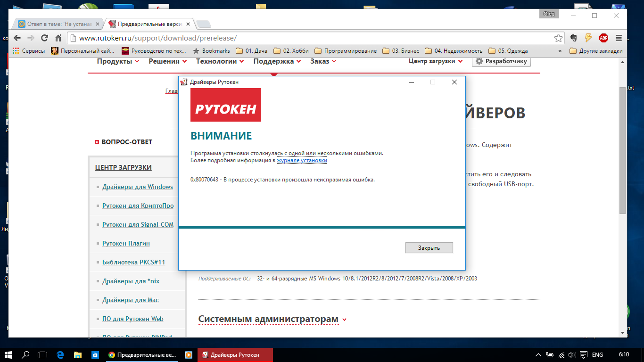Viewport: 644px width, 362px height.
Task: Open the Windows Store taskbar icon
Action: click(x=95, y=354)
